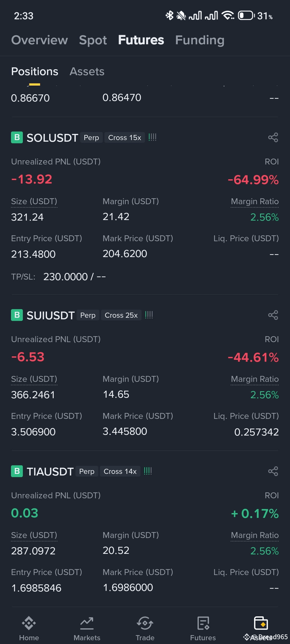Open Assets wallet icon in bottom bar
Screen dimensions: 290x644
tap(261, 623)
